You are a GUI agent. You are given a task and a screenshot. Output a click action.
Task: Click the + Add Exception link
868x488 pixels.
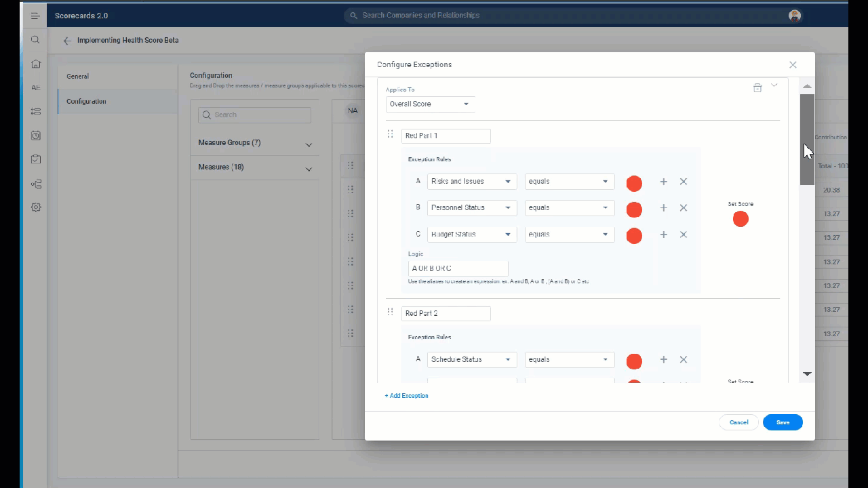406,396
